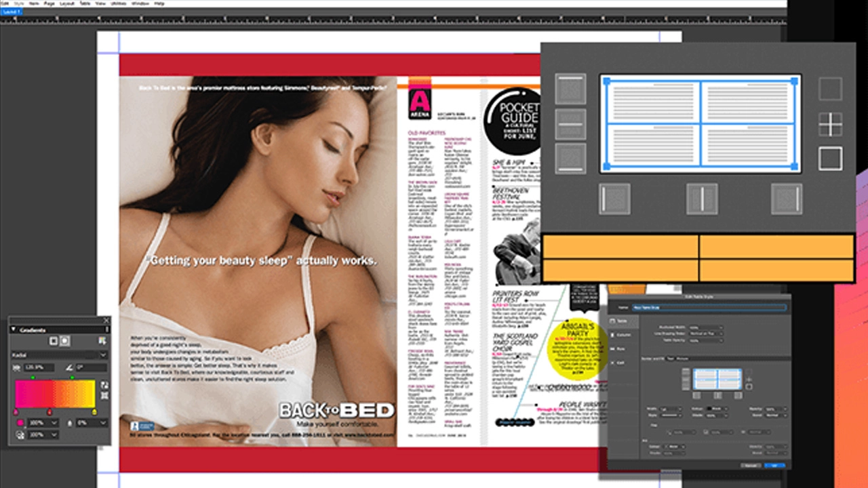The image size is (868, 488).
Task: Select the yellow colour stop below the gradient
Action: click(x=94, y=412)
